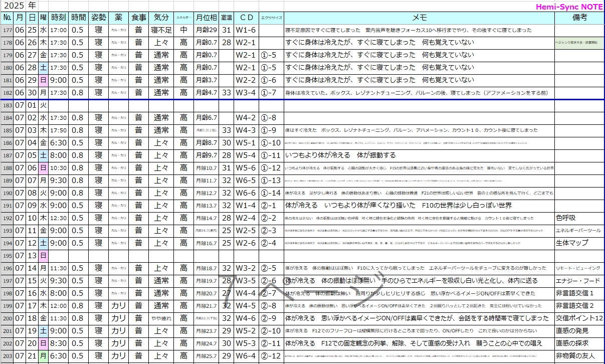Image resolution: width=605 pixels, height=364 pixels.
Task: Select the 'エネルギーバーツール' remark cell
Action: pyautogui.click(x=579, y=231)
